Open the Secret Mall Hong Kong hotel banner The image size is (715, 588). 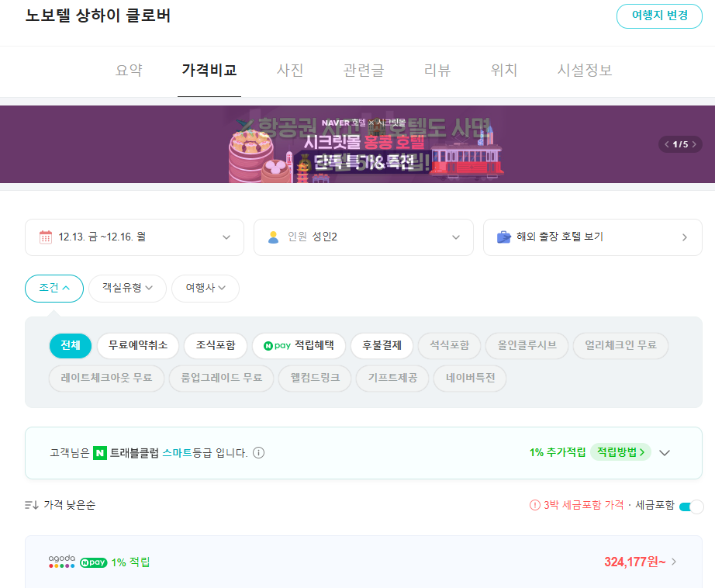point(357,144)
